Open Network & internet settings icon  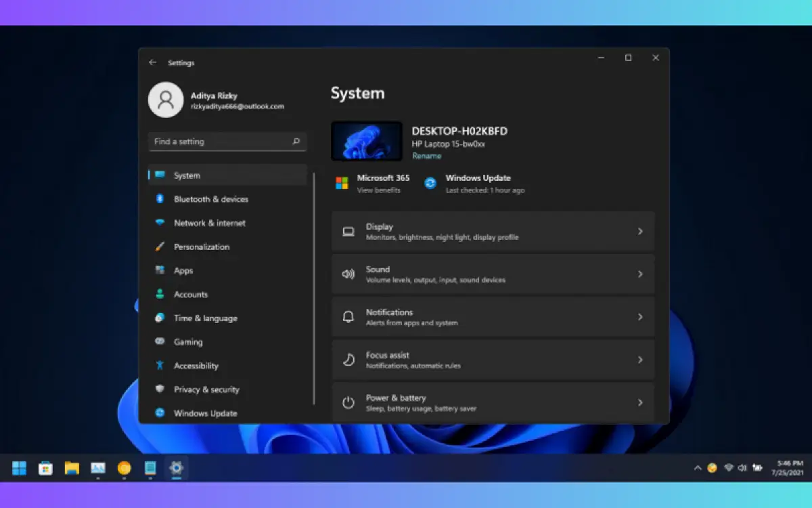[160, 223]
